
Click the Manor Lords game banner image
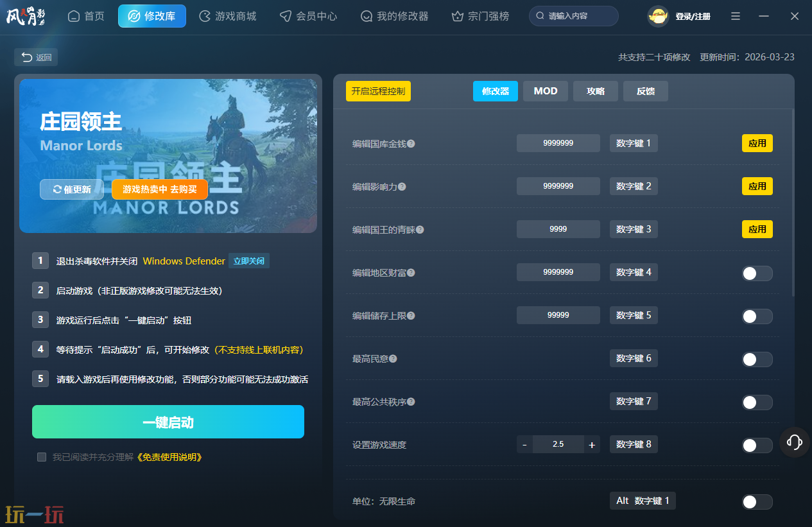tap(168, 156)
